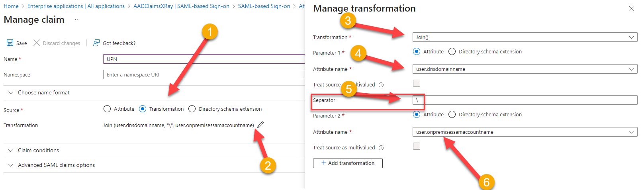Click the Add transformation button

(x=348, y=163)
